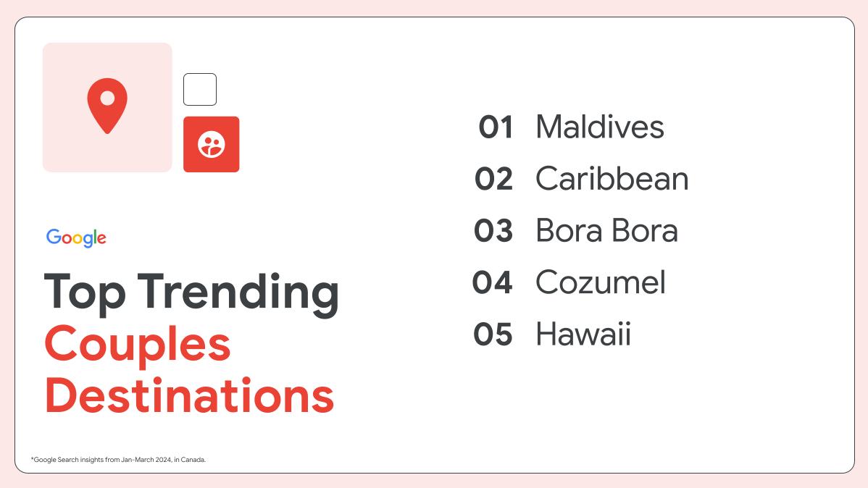The image size is (868, 488).
Task: Click on Bora Bora in the list
Action: coord(606,231)
